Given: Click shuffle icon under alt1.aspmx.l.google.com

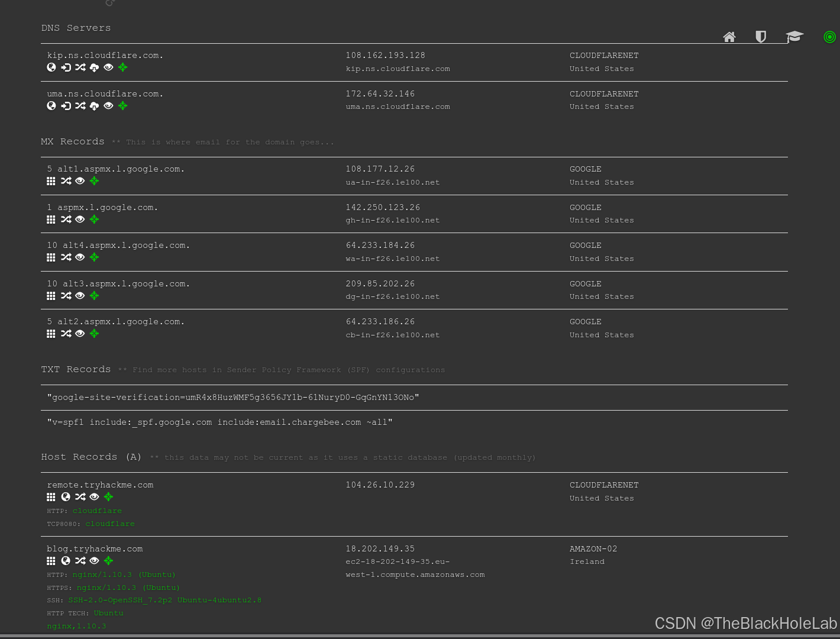Looking at the screenshot, I should pyautogui.click(x=66, y=181).
